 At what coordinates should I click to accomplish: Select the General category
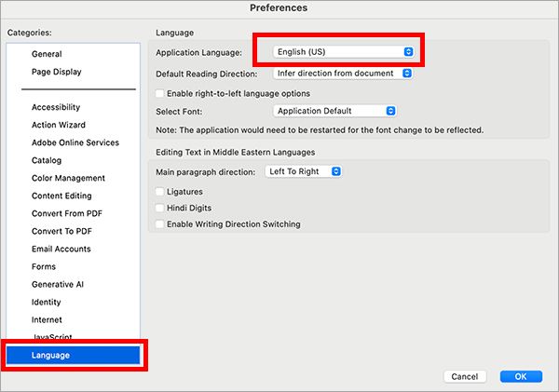47,54
